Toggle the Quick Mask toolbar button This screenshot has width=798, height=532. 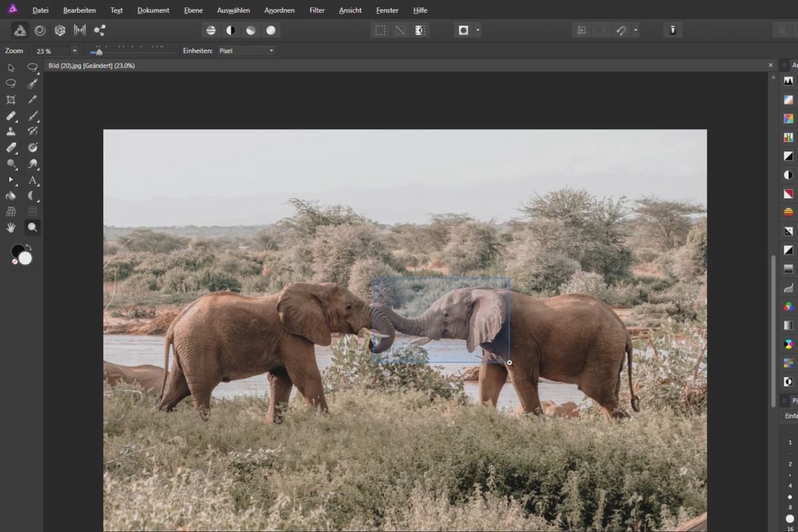(464, 30)
